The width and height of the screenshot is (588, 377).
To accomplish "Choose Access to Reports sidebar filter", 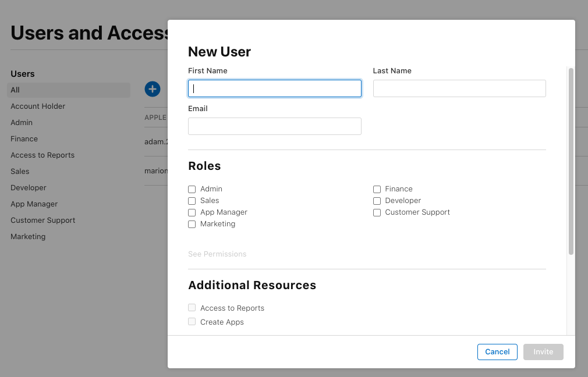I will (x=42, y=155).
